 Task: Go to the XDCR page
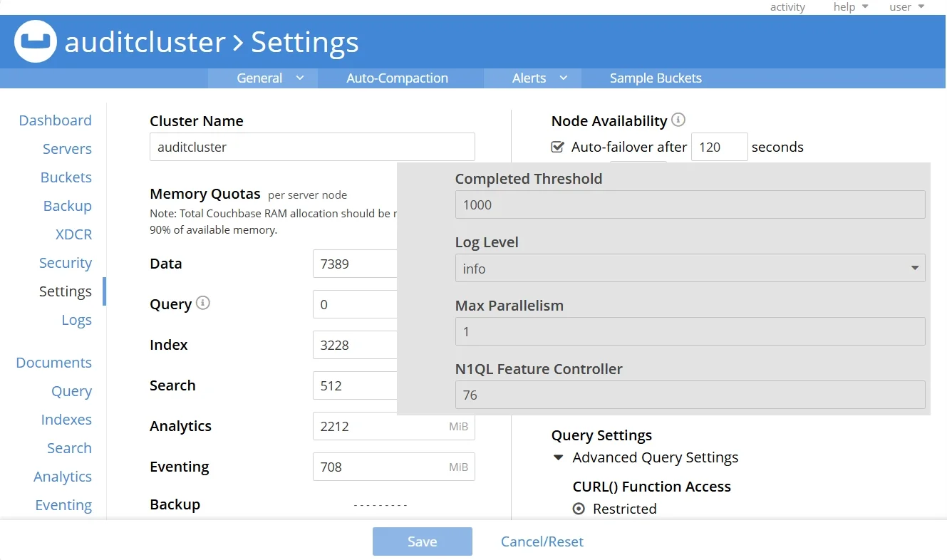(x=73, y=234)
